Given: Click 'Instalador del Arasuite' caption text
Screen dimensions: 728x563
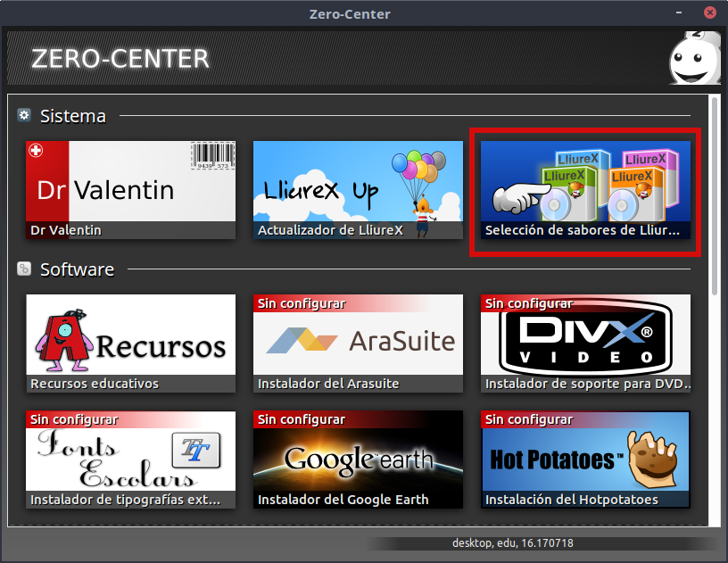Looking at the screenshot, I should pos(327,384).
